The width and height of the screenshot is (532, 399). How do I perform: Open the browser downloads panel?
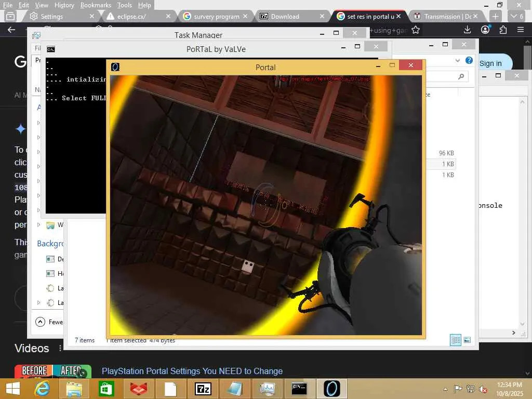[467, 30]
